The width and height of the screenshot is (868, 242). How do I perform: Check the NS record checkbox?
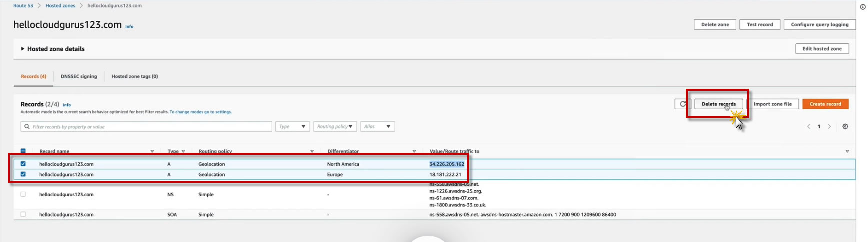23,194
